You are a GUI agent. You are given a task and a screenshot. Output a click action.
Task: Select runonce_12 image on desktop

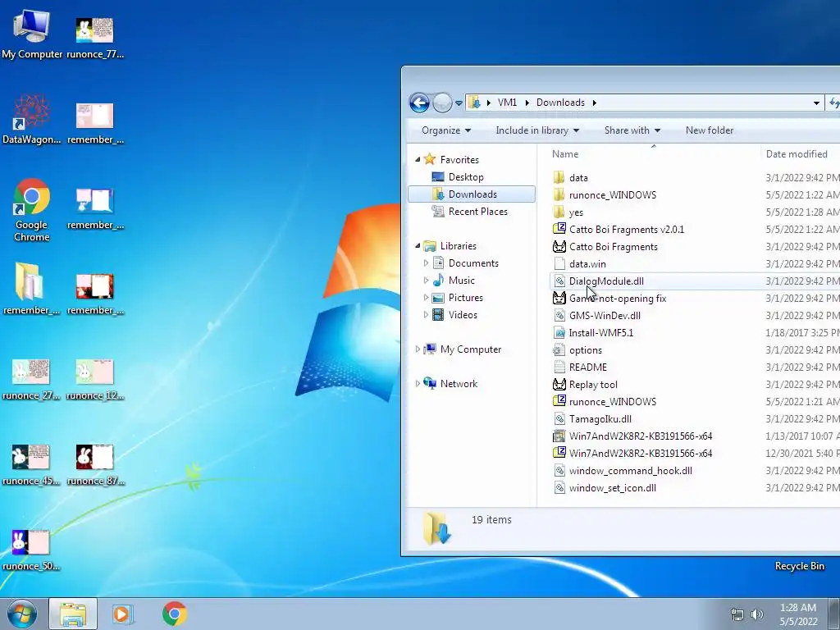point(95,379)
